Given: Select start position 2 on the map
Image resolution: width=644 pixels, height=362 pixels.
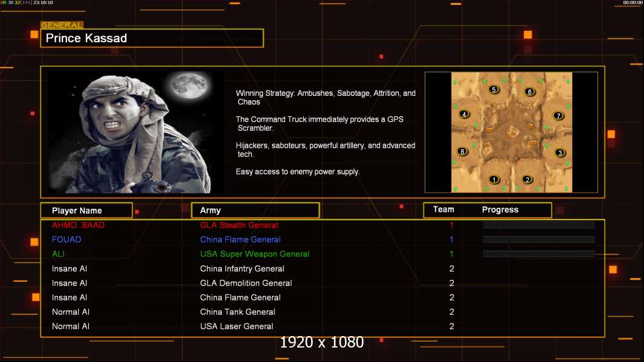Looking at the screenshot, I should pos(527,179).
